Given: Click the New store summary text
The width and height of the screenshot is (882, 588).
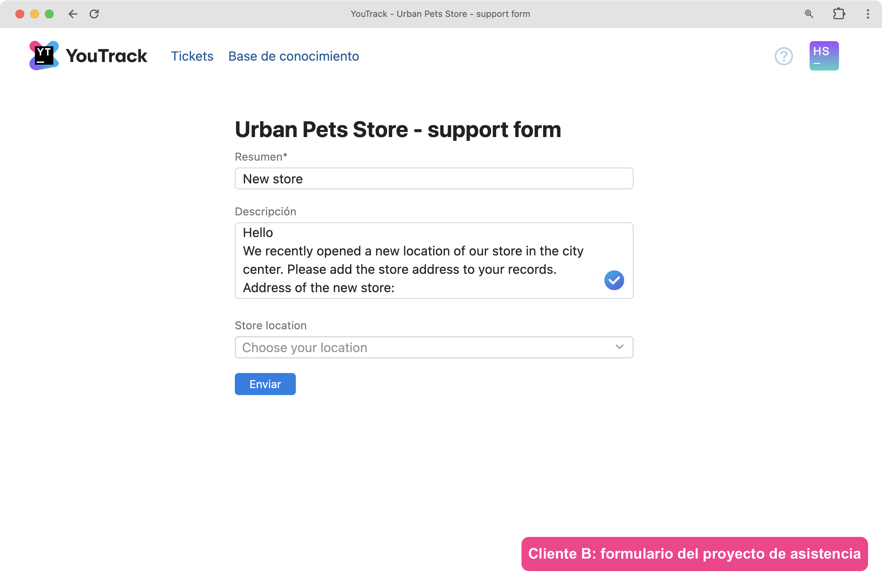Looking at the screenshot, I should (273, 179).
